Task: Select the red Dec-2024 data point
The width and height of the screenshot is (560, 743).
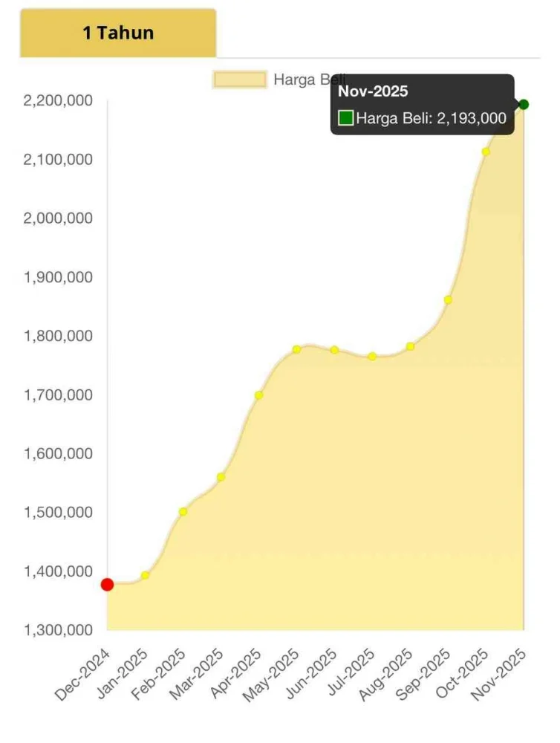Action: click(x=107, y=584)
